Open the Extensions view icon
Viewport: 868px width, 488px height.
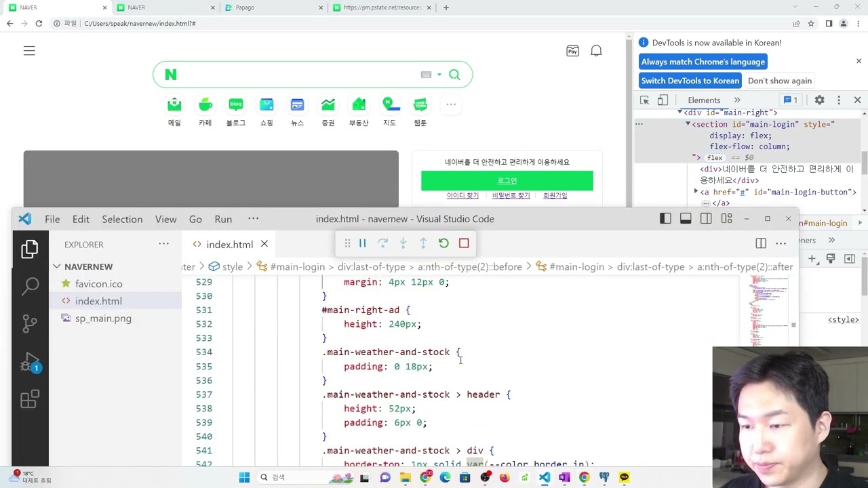click(30, 399)
